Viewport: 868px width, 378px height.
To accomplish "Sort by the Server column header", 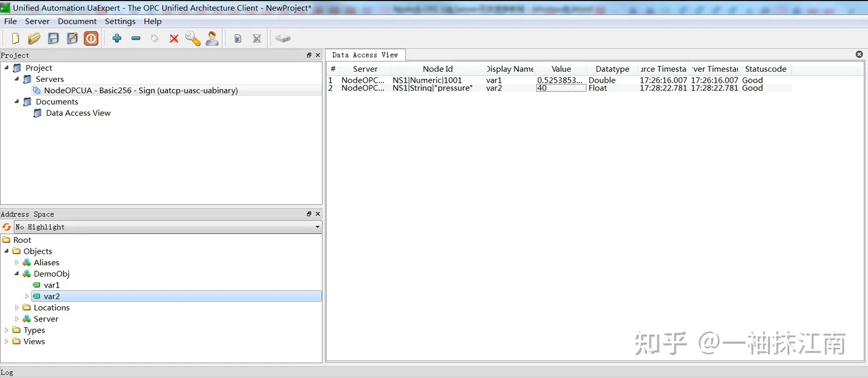I will click(x=365, y=69).
